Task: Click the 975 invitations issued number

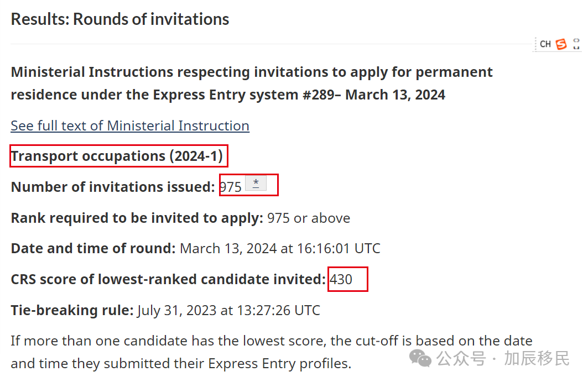Action: click(231, 187)
